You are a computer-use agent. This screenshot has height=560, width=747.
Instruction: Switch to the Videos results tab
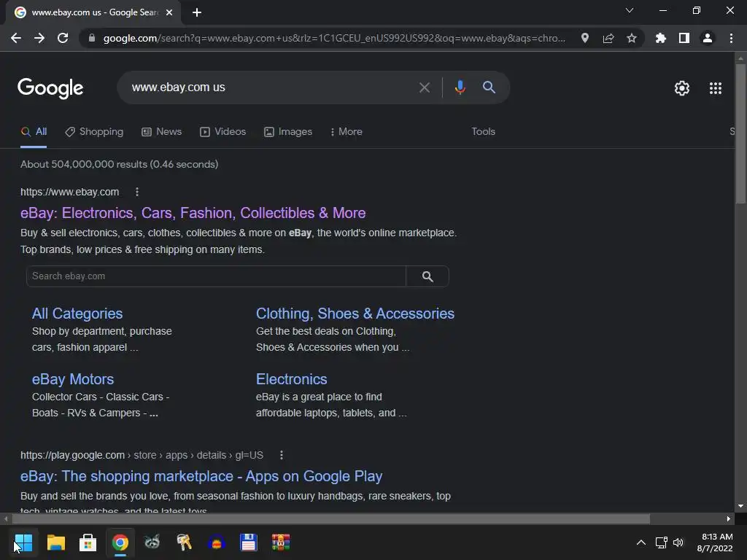(x=223, y=132)
